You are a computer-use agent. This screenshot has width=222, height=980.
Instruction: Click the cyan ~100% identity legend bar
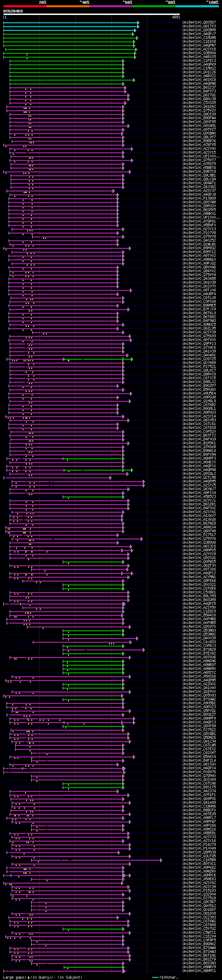197,6
